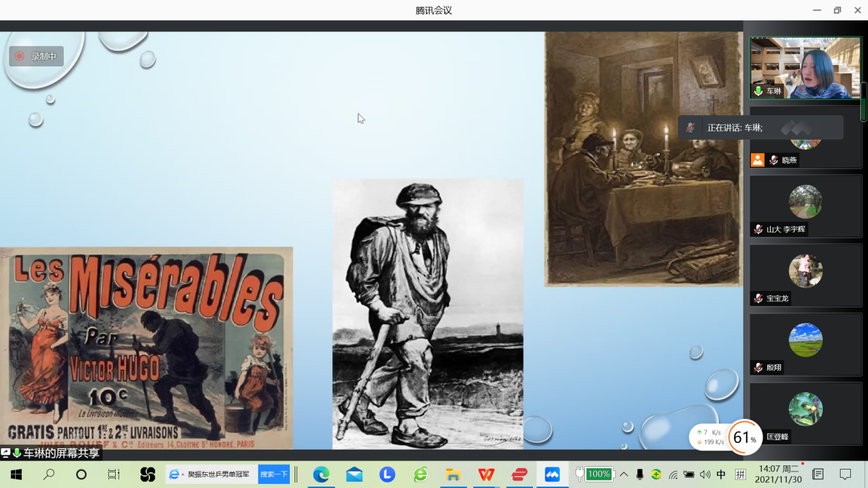Open the blue L app in taskbar
Viewport: 868px width, 488px height.
click(x=387, y=474)
